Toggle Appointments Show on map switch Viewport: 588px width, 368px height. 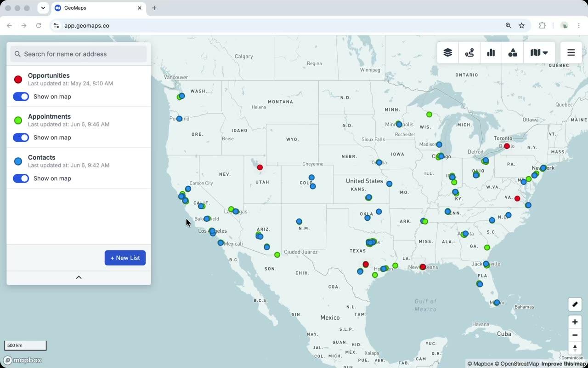(21, 138)
